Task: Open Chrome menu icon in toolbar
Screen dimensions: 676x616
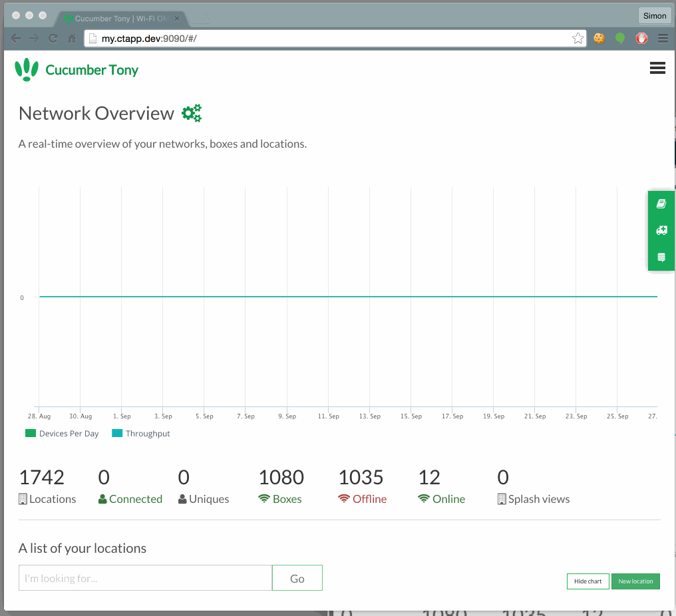Action: click(x=663, y=39)
